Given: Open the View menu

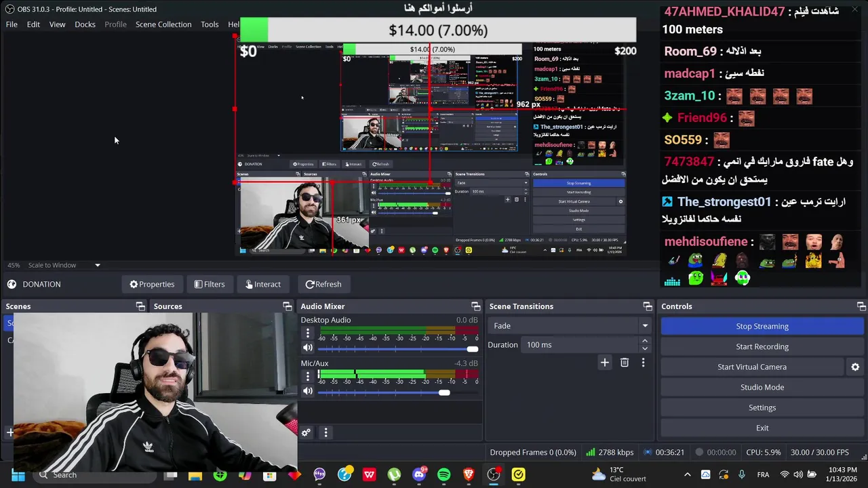Looking at the screenshot, I should [57, 24].
